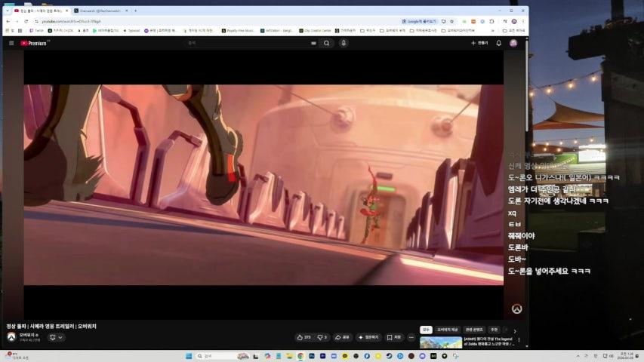
Task: Bookmark this page with the star icon
Action: click(x=451, y=21)
